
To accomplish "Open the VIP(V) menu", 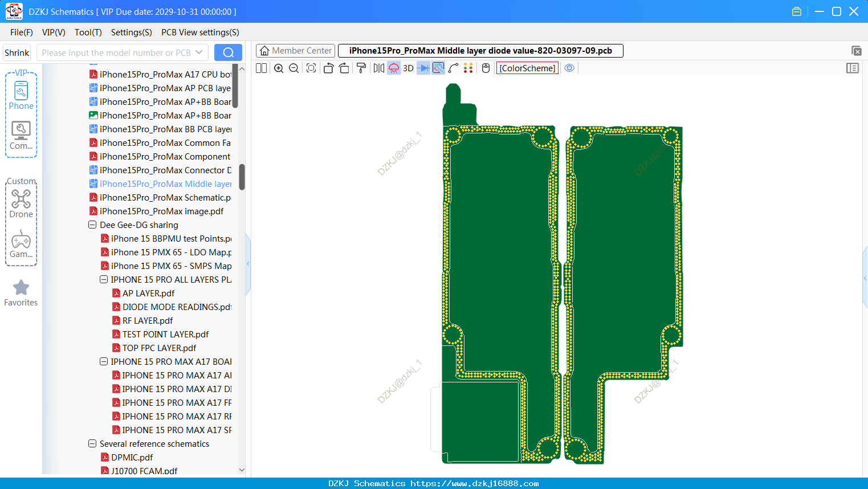I will tap(54, 32).
